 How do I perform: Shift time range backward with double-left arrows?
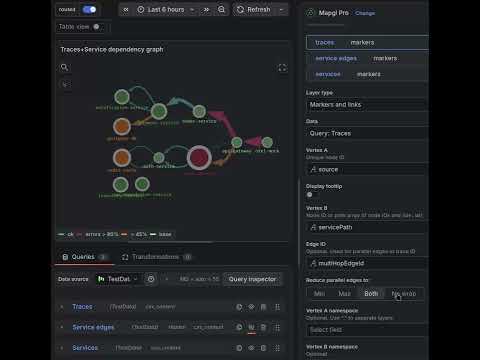126,10
